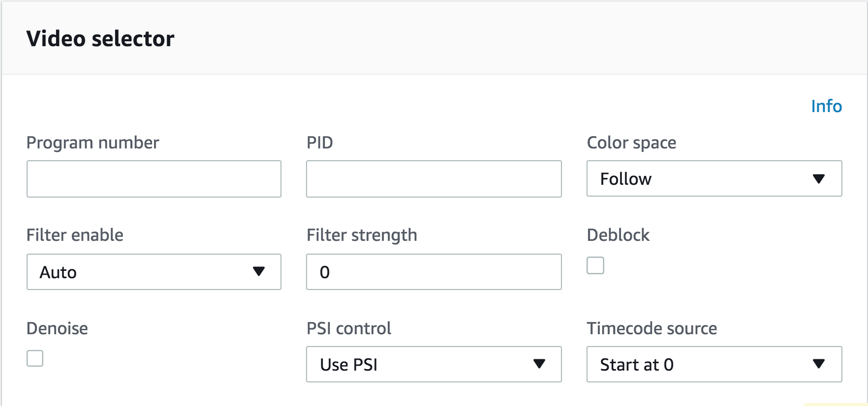Click the Program number label text

click(93, 143)
